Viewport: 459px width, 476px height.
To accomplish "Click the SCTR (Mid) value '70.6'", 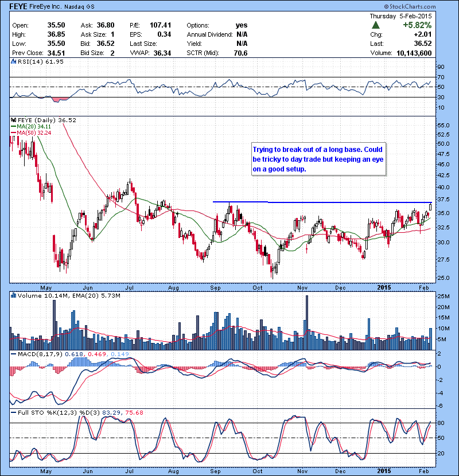I will tap(240, 53).
